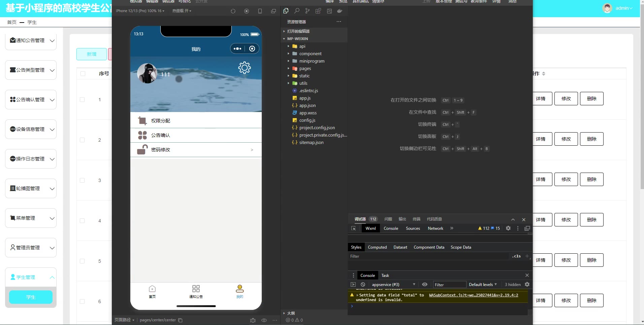Click the simulator refresh/recompile icon

coord(233,11)
